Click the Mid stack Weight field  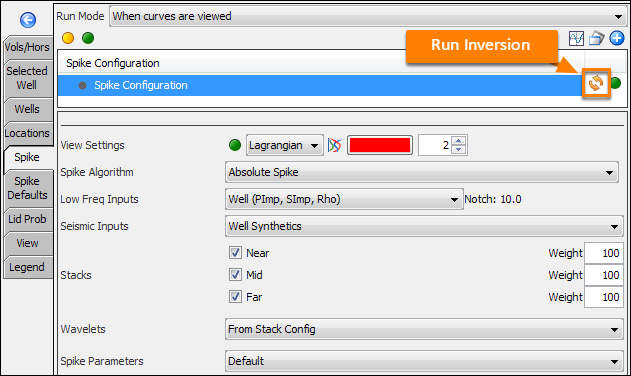coord(604,275)
